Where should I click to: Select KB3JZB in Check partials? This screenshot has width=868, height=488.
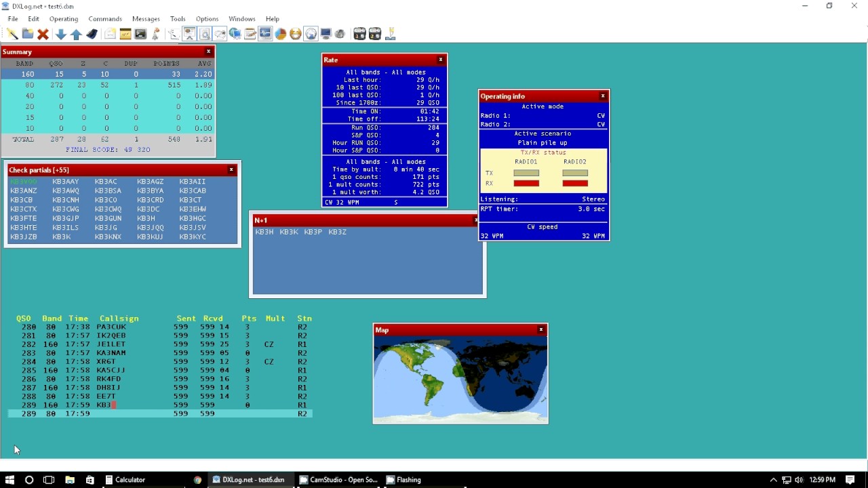[x=24, y=237]
